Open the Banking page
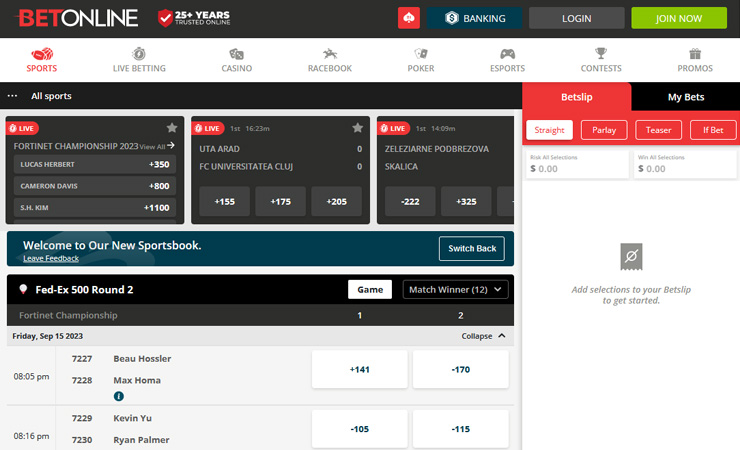Screen dimensions: 740x450 tap(474, 18)
